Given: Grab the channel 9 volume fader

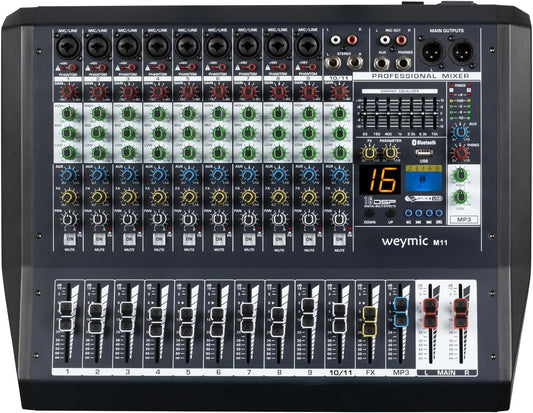Looking at the screenshot, I should 308,313.
